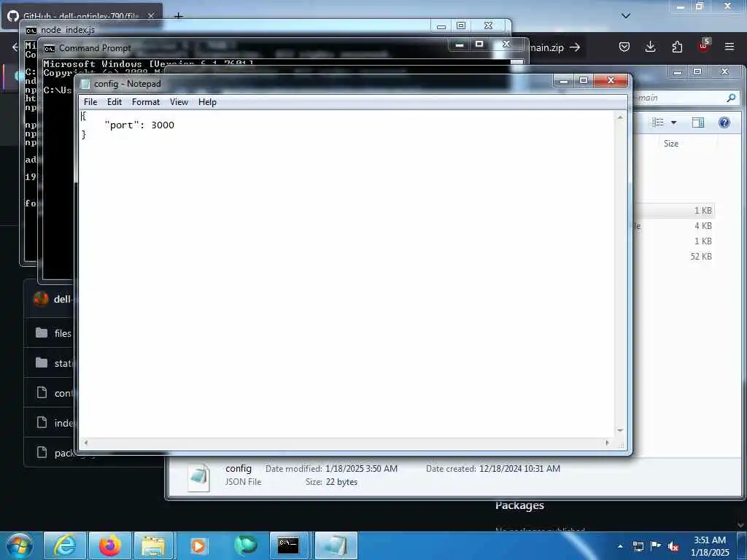The width and height of the screenshot is (747, 560).
Task: Show hidden system tray icons
Action: pyautogui.click(x=620, y=546)
